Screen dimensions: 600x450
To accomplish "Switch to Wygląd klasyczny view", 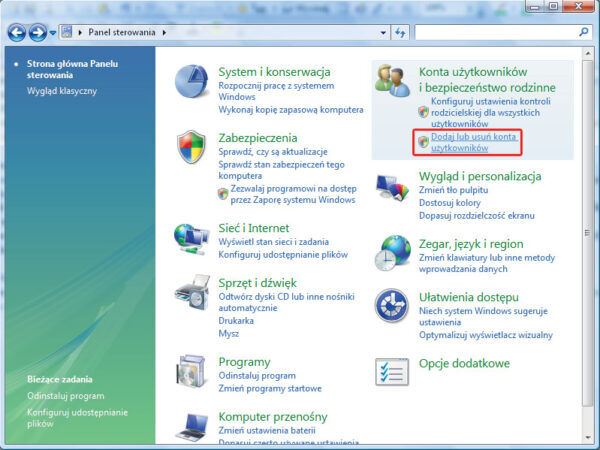I will 62,91.
